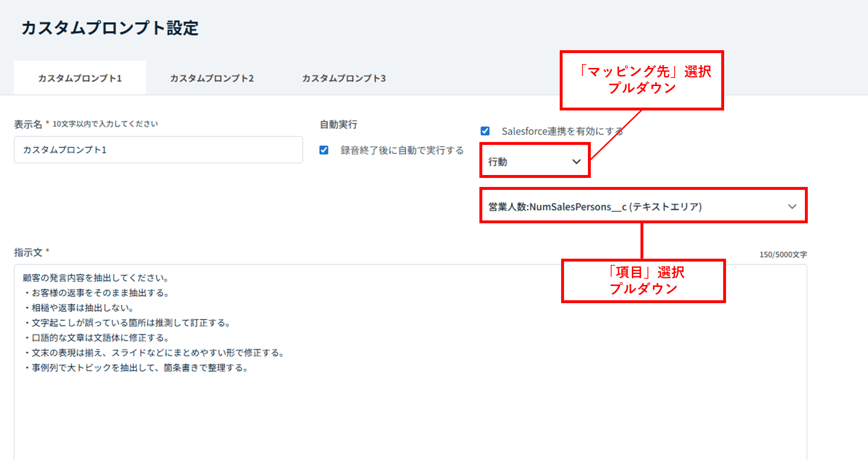868x460 pixels.
Task: Click the 「マッピング先」選択プルダウン annotation box
Action: [641, 80]
